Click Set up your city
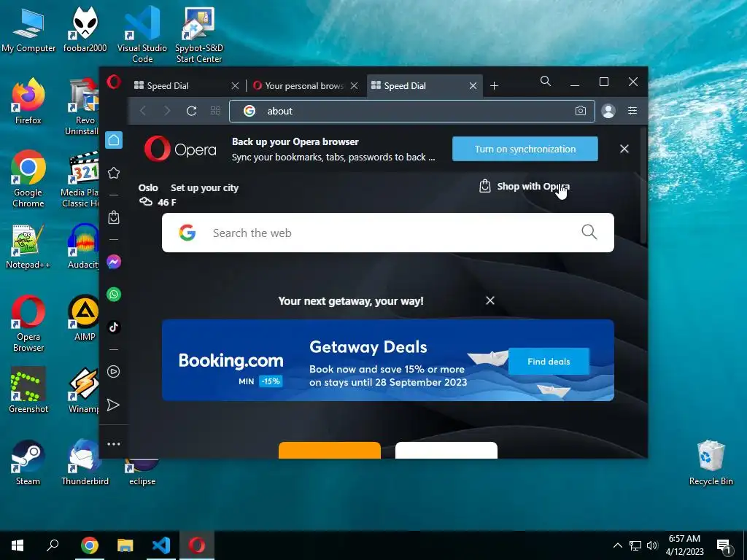747x560 pixels. 204,187
